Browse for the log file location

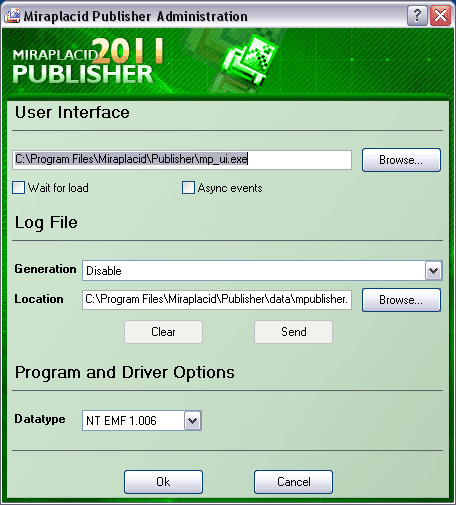401,300
